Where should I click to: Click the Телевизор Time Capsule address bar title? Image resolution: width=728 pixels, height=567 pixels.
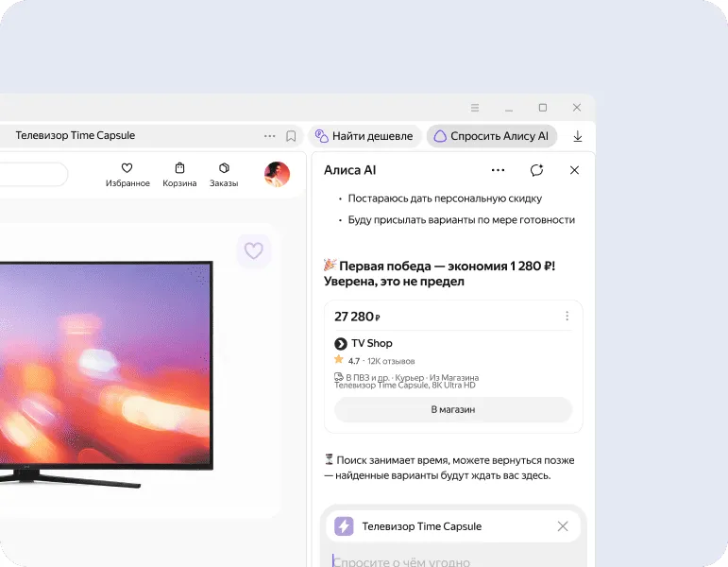tap(76, 136)
